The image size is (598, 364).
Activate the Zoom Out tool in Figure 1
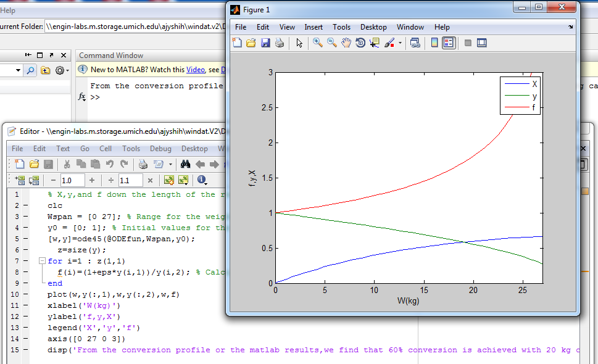332,43
